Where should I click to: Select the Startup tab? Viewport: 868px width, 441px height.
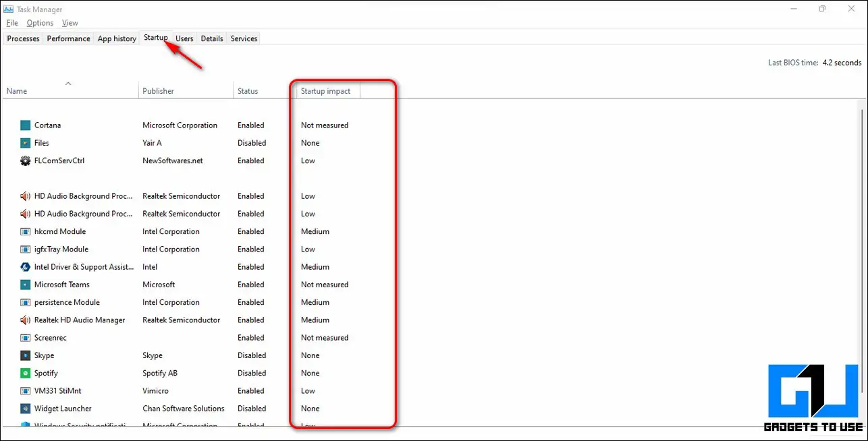156,38
